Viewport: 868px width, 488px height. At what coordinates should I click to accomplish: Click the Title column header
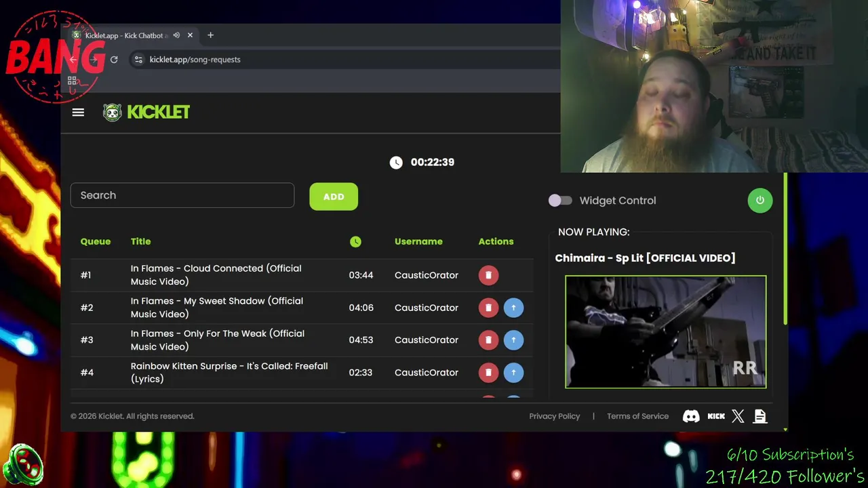click(x=141, y=241)
